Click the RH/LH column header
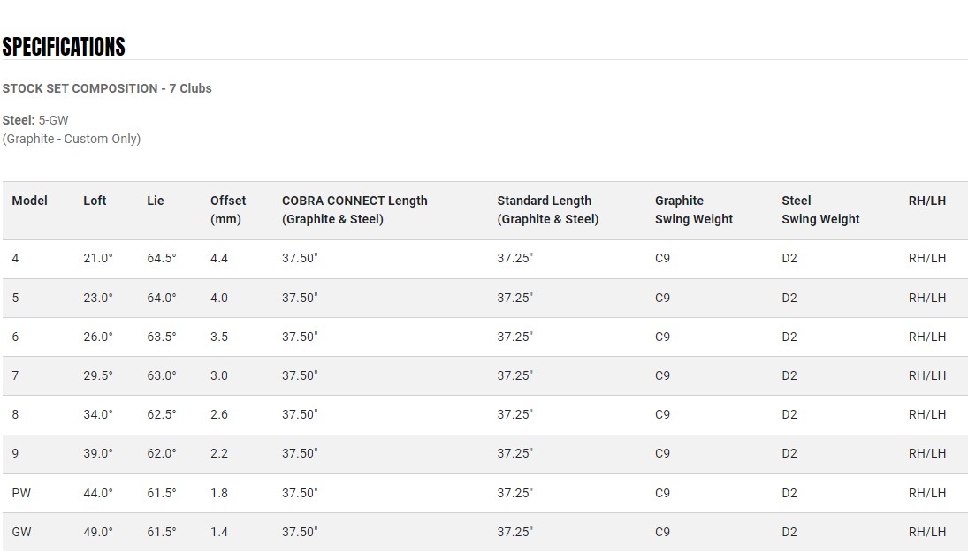Screen dimensions: 968x560 [926, 201]
